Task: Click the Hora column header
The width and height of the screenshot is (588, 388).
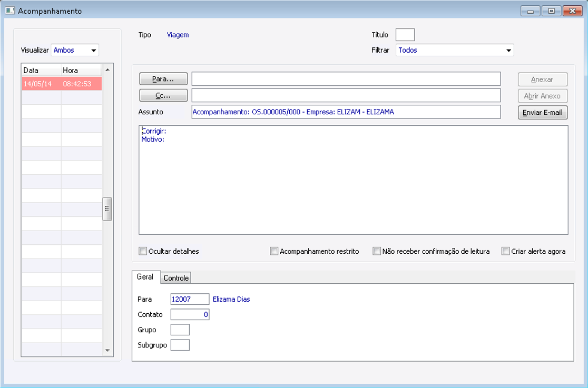Action: click(81, 71)
